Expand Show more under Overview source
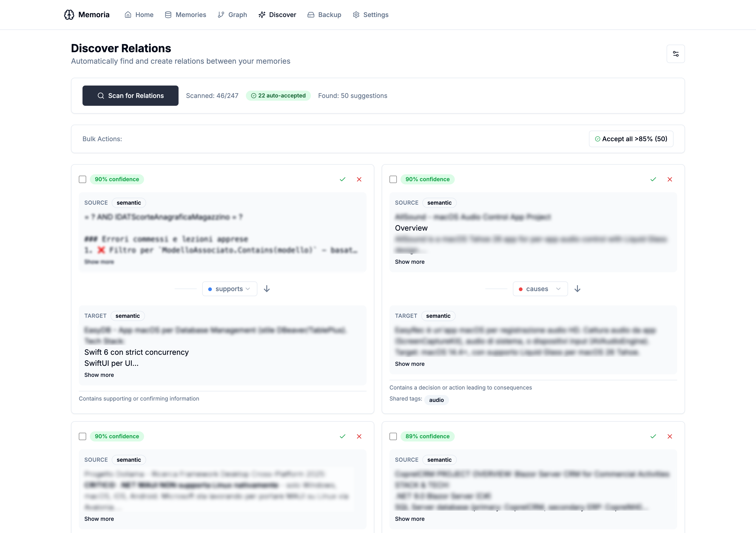 [x=410, y=262]
